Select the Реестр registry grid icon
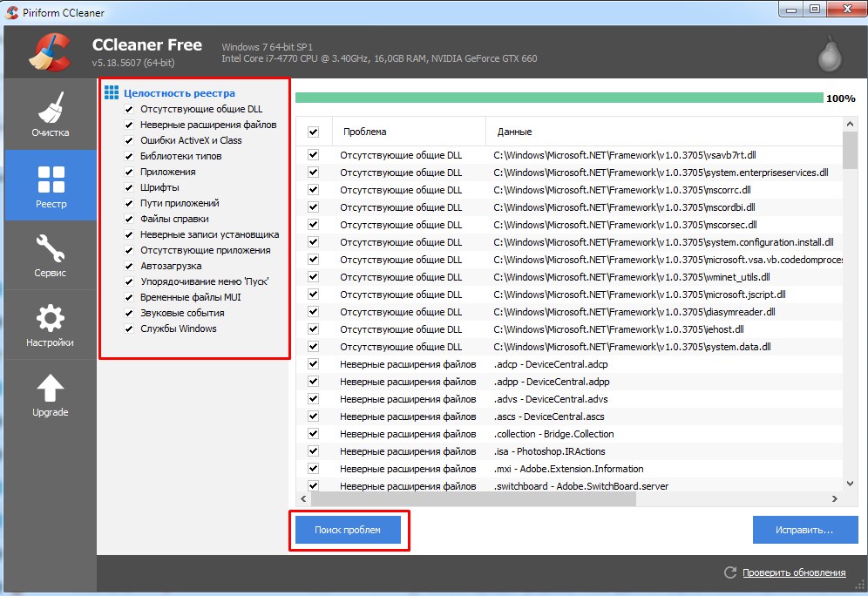The image size is (868, 596). 51,179
